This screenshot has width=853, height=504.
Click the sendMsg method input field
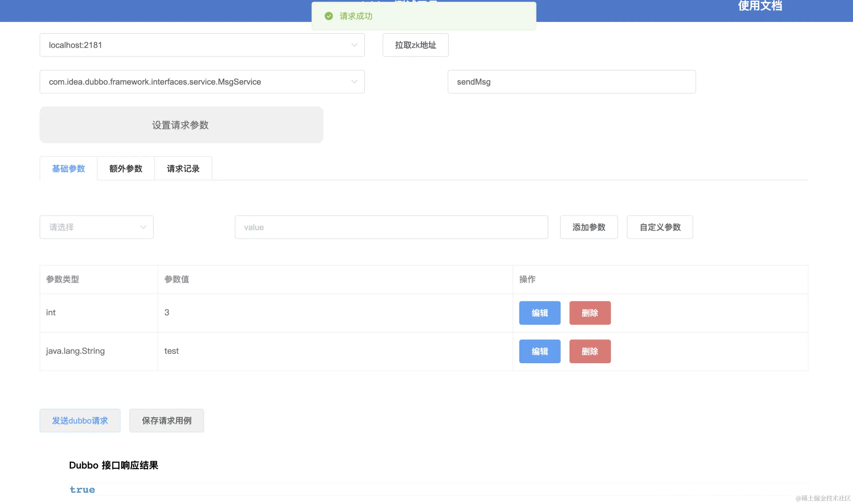coord(571,82)
